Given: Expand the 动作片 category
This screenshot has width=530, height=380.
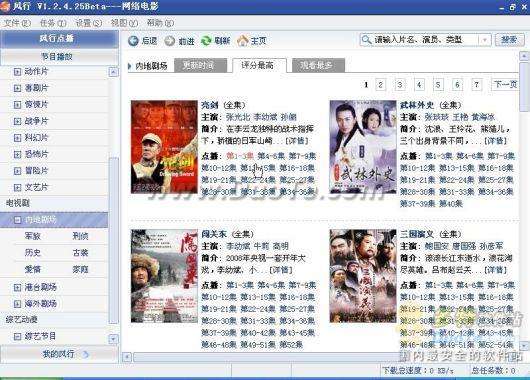Looking at the screenshot, I should (x=17, y=72).
